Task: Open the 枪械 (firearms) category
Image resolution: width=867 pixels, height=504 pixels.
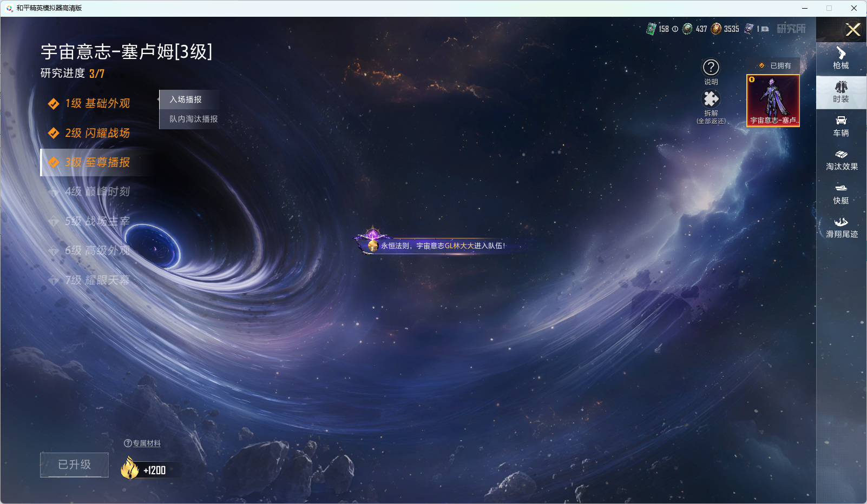Action: [841, 58]
